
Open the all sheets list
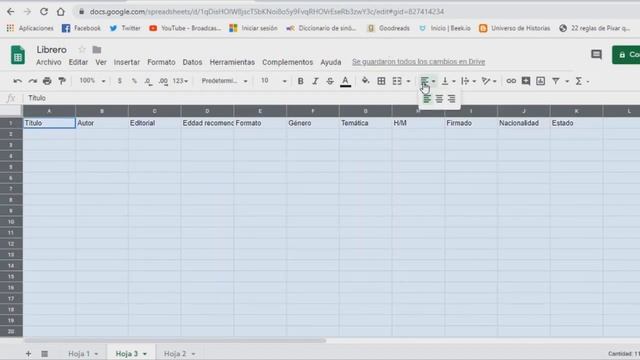(x=44, y=353)
